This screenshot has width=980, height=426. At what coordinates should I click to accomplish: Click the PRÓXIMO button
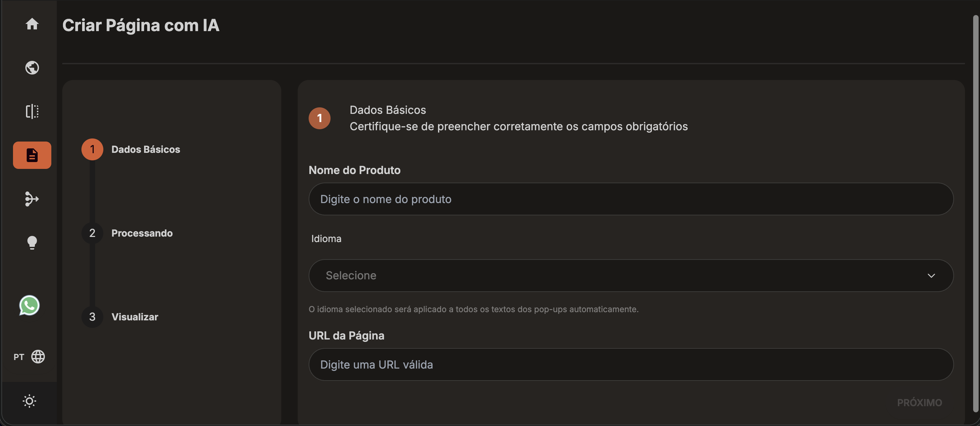[919, 402]
